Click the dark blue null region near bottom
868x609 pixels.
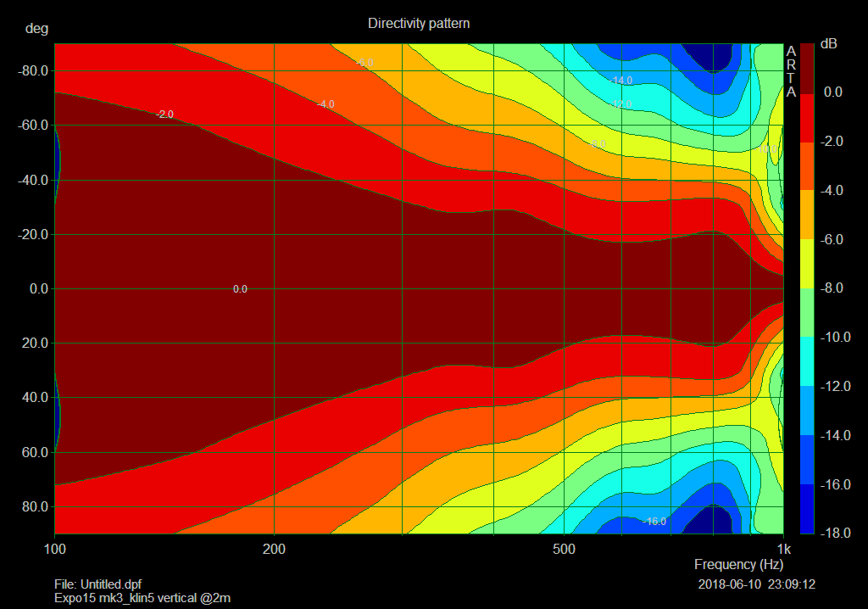pos(713,520)
